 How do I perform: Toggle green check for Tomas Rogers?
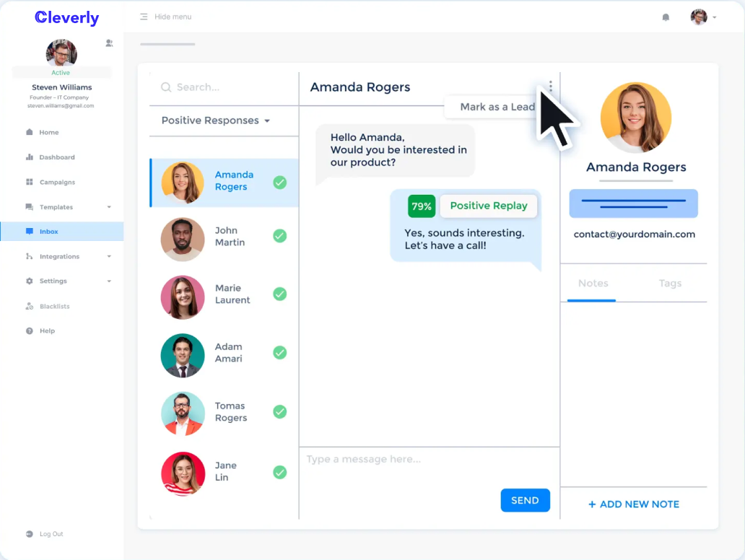[280, 412]
